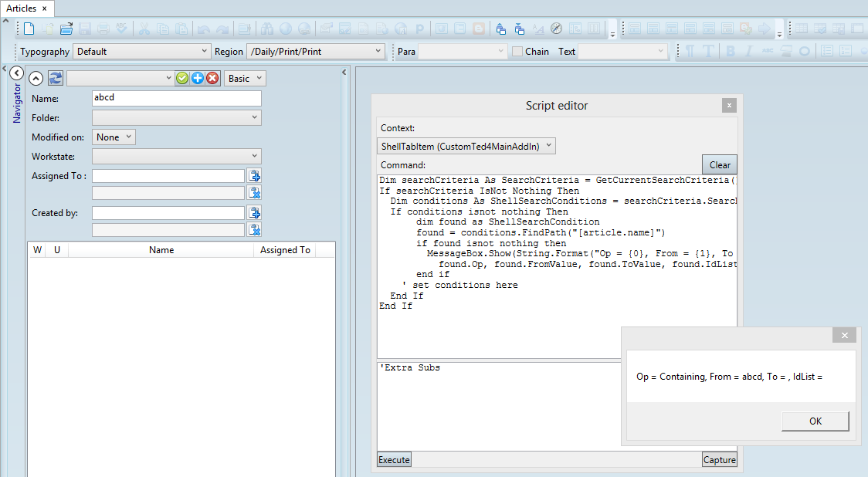Close the Script editor panel
This screenshot has height=477, width=868.
(x=729, y=105)
